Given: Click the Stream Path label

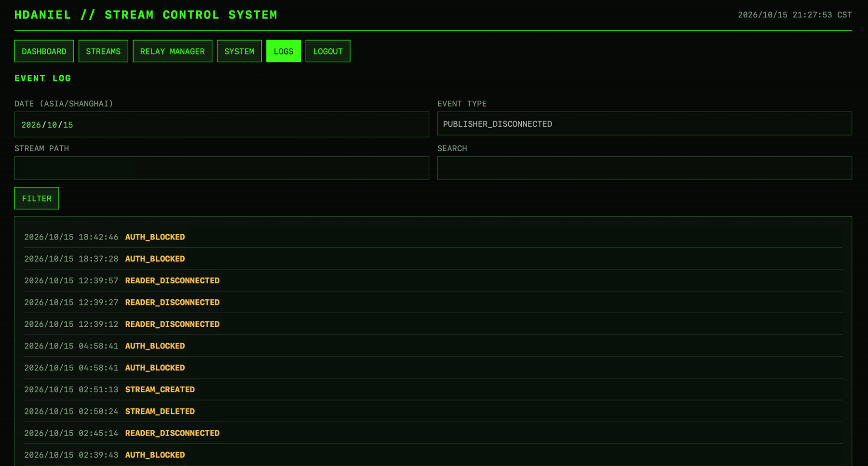Looking at the screenshot, I should (x=41, y=148).
